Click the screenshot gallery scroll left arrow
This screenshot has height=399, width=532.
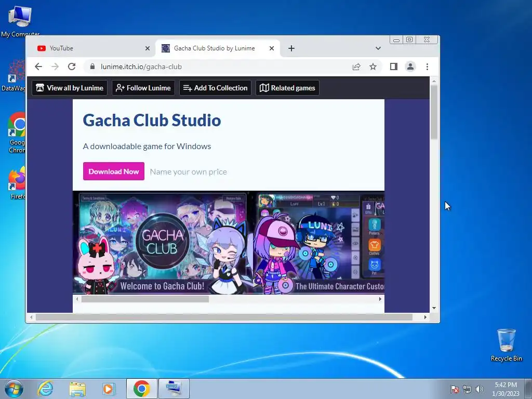click(77, 299)
